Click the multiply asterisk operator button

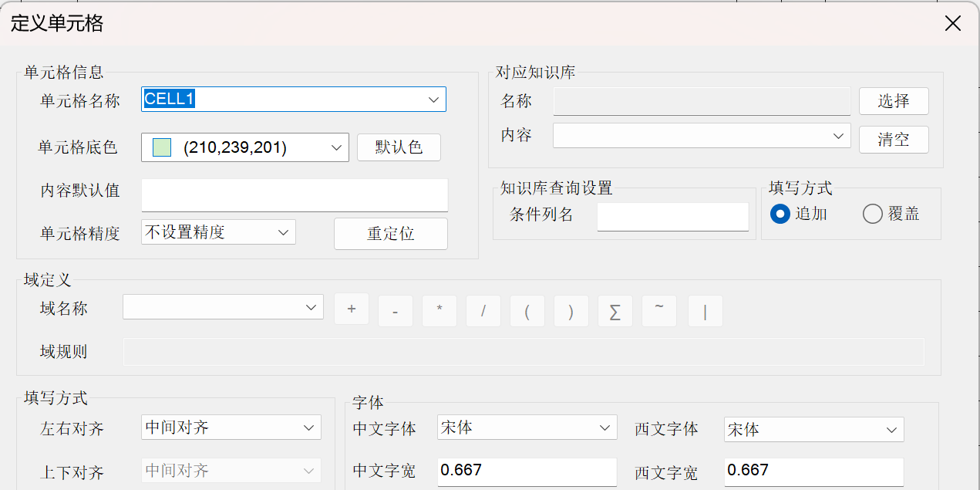pos(439,310)
